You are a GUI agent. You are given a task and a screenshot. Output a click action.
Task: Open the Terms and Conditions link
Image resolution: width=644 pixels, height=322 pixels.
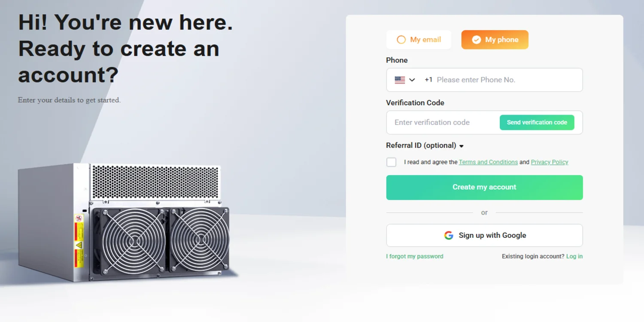tap(488, 162)
